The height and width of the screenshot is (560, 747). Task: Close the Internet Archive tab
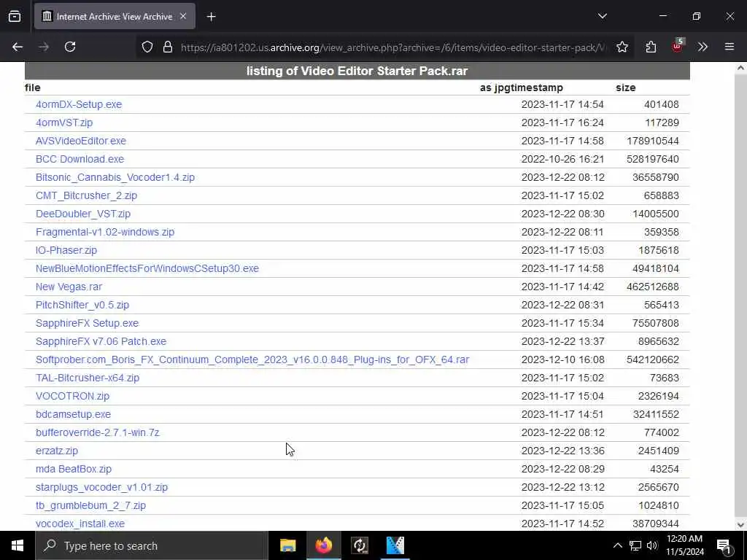(183, 16)
